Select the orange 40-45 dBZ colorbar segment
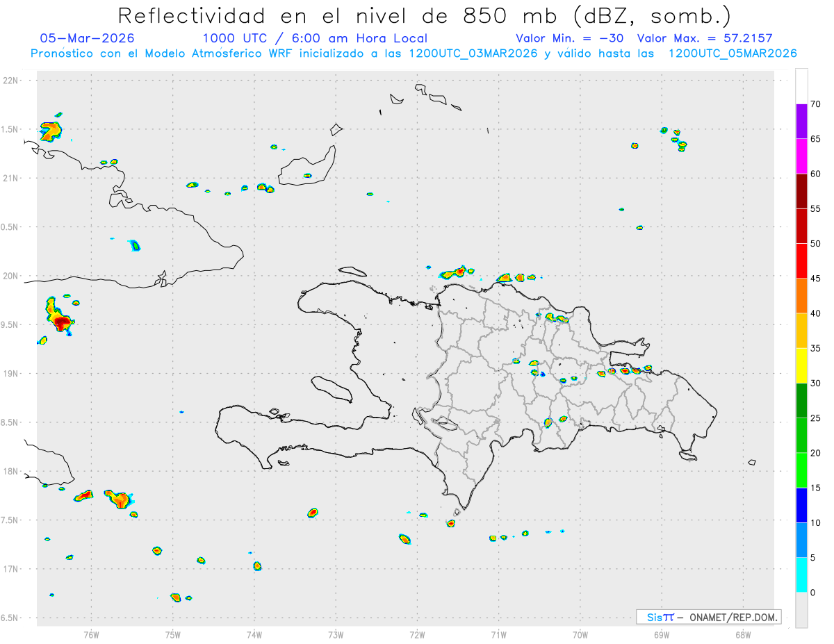Image resolution: width=834 pixels, height=644 pixels. click(801, 296)
